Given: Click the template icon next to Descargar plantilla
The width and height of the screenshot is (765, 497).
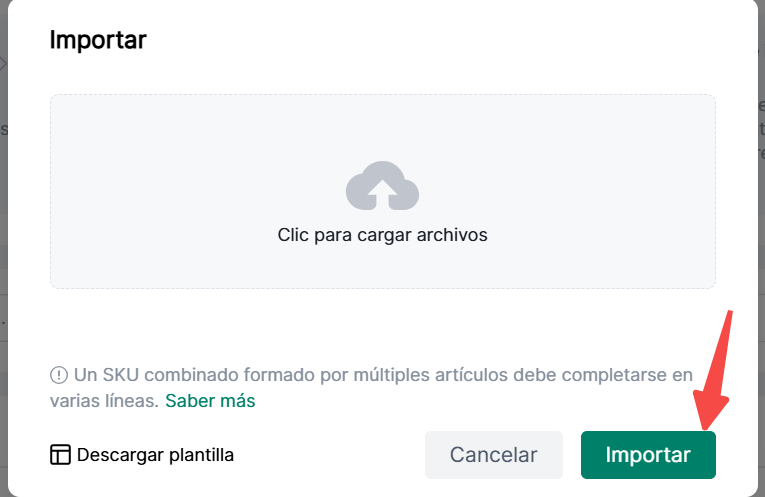Looking at the screenshot, I should tap(60, 455).
